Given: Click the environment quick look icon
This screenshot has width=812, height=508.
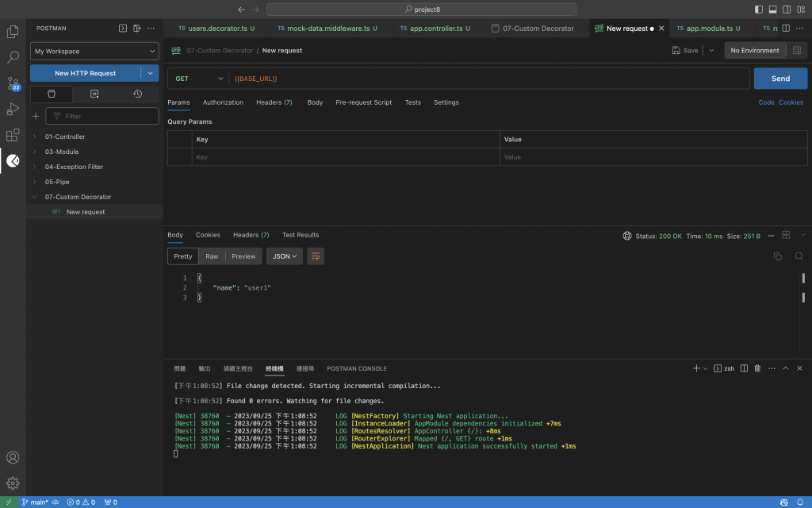Looking at the screenshot, I should 797,50.
